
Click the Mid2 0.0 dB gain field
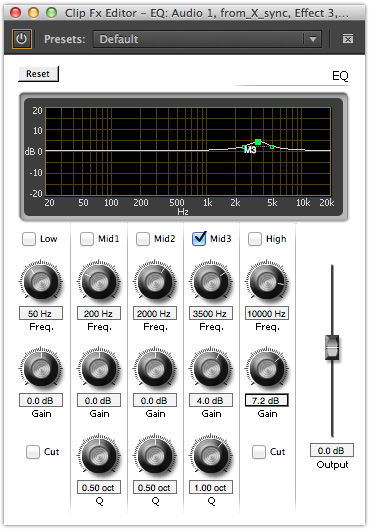(155, 401)
